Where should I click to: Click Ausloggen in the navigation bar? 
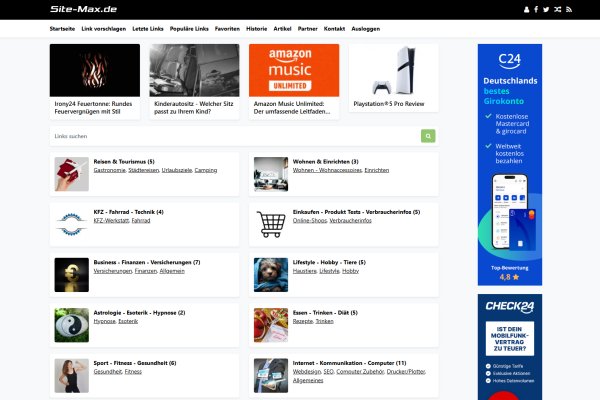[x=366, y=29]
